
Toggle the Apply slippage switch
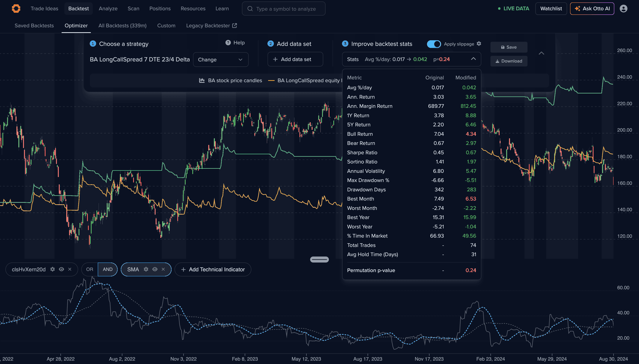(434, 44)
